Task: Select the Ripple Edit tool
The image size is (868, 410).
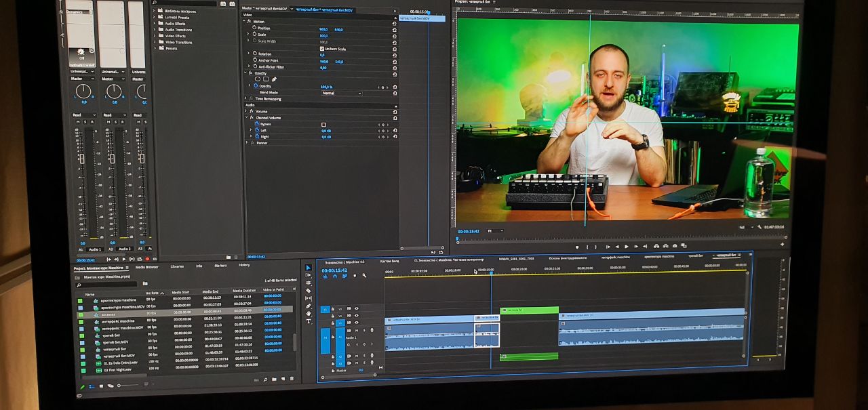Action: coord(308,283)
